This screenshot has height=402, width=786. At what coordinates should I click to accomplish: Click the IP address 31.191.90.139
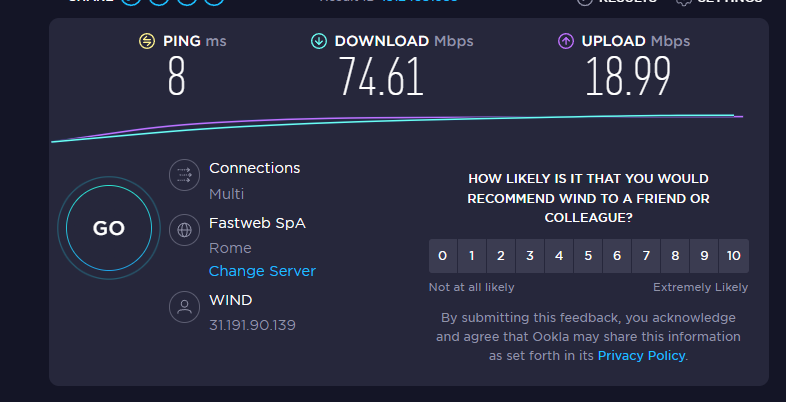tap(252, 325)
